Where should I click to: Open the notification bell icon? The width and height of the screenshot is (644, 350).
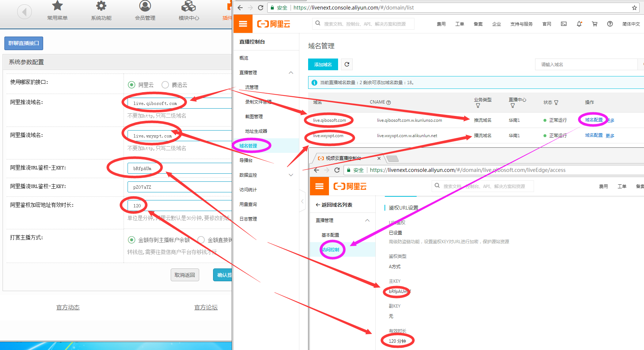pos(579,24)
